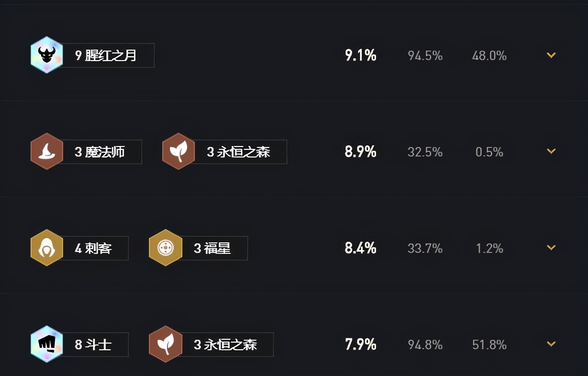
Task: Select the 魔法师 mage hat icon
Action: 47,152
